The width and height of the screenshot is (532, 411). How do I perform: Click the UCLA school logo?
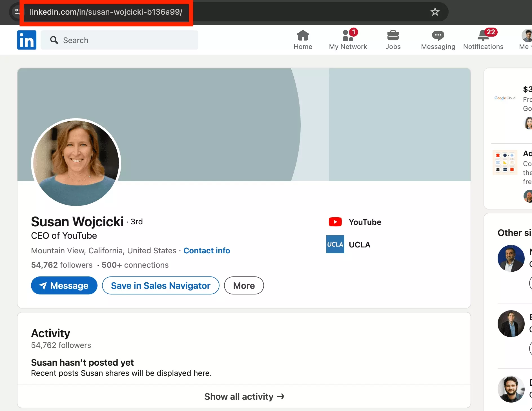tap(335, 244)
